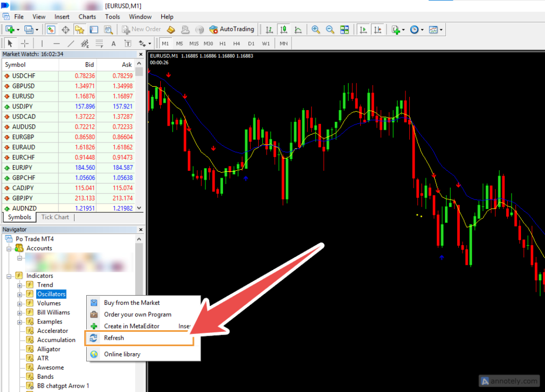Viewport: 545px width, 392px height.
Task: Open the Templates dropdown arrow
Action: (441, 30)
